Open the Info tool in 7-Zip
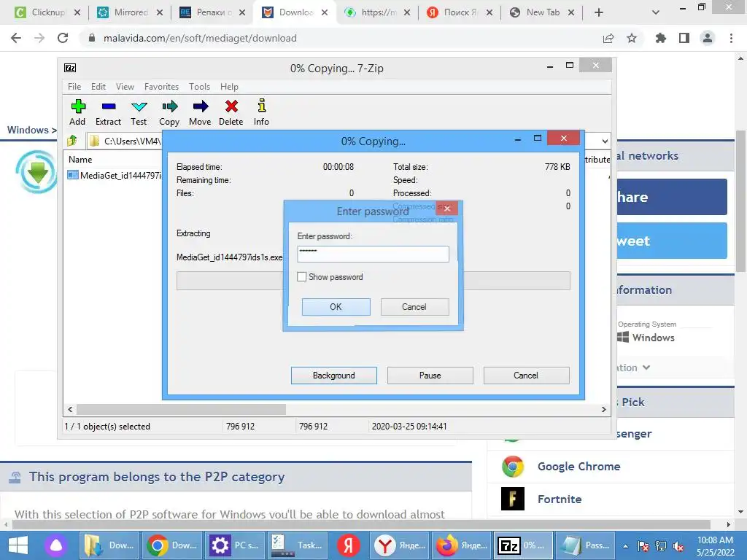 tap(261, 112)
